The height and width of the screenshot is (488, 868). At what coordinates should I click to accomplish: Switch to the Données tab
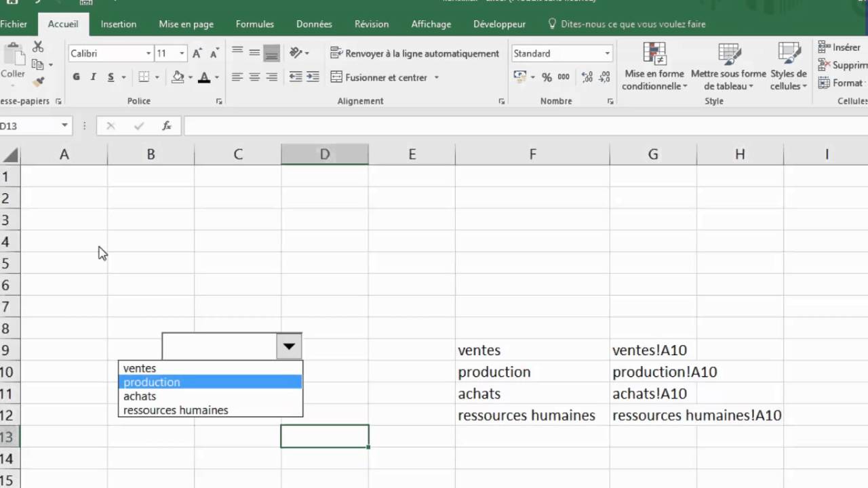(314, 24)
